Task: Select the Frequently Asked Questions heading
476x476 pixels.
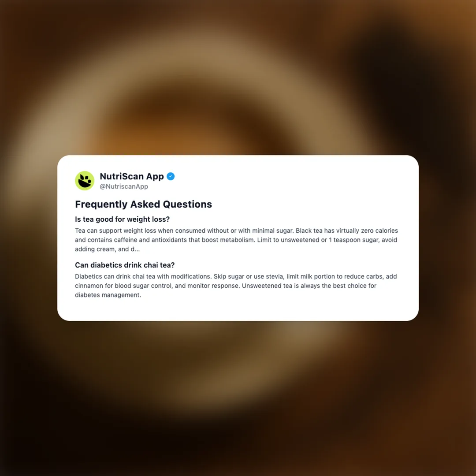Action: tap(143, 205)
